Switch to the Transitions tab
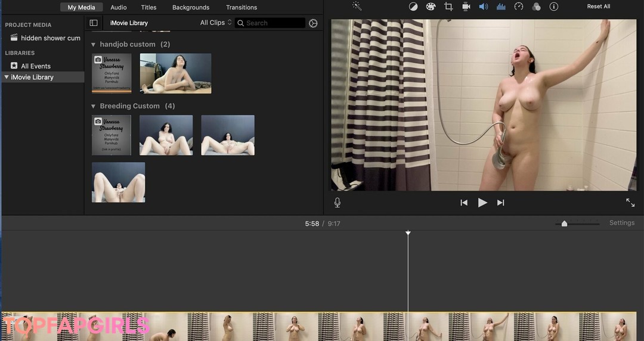This screenshot has height=341, width=644. [241, 7]
